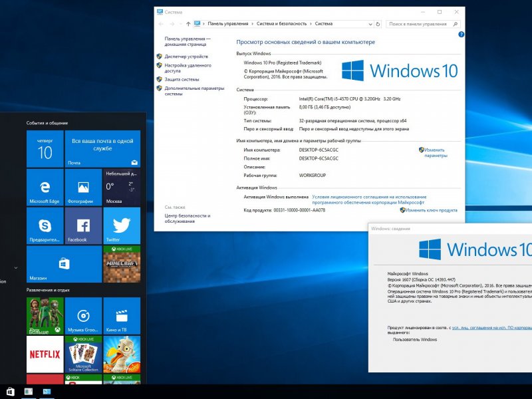Open the Photos (Фотографии) tile
The width and height of the screenshot is (532, 399).
pos(84,188)
